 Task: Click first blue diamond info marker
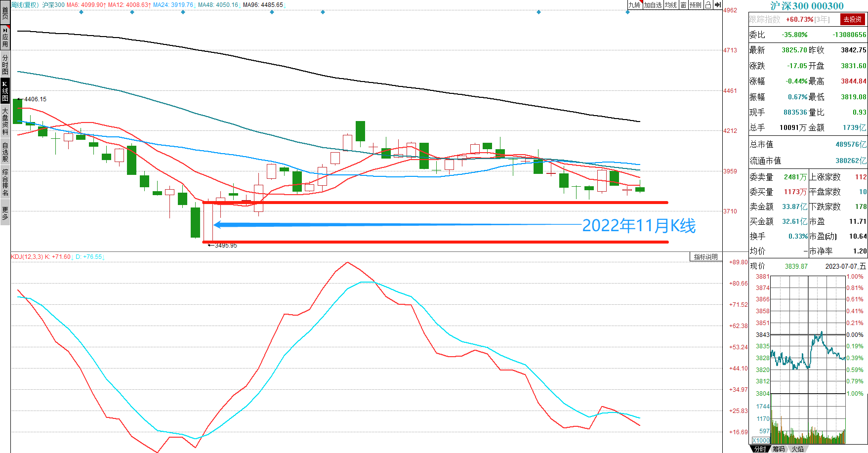coord(82,12)
